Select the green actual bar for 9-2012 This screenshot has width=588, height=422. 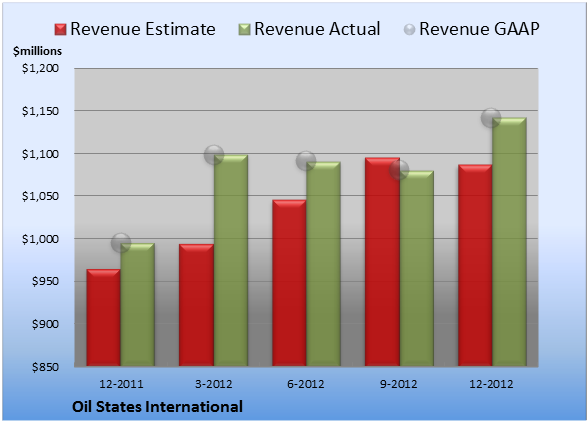point(417,268)
